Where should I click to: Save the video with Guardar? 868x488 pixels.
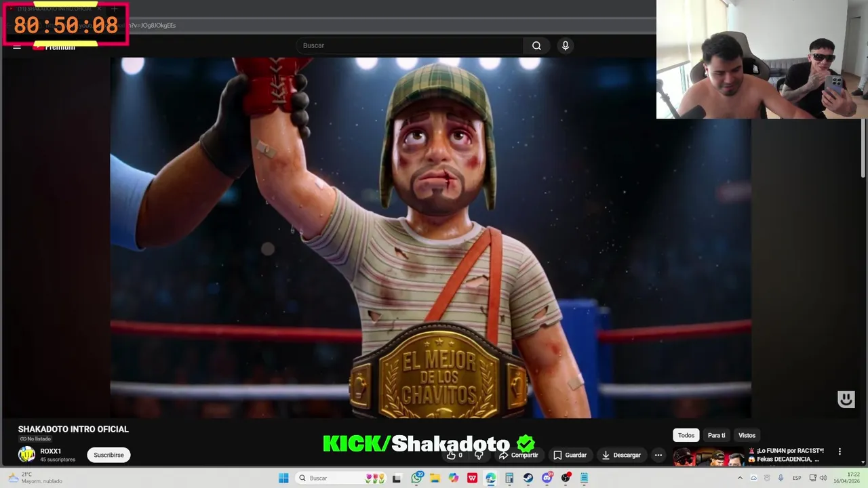click(570, 455)
